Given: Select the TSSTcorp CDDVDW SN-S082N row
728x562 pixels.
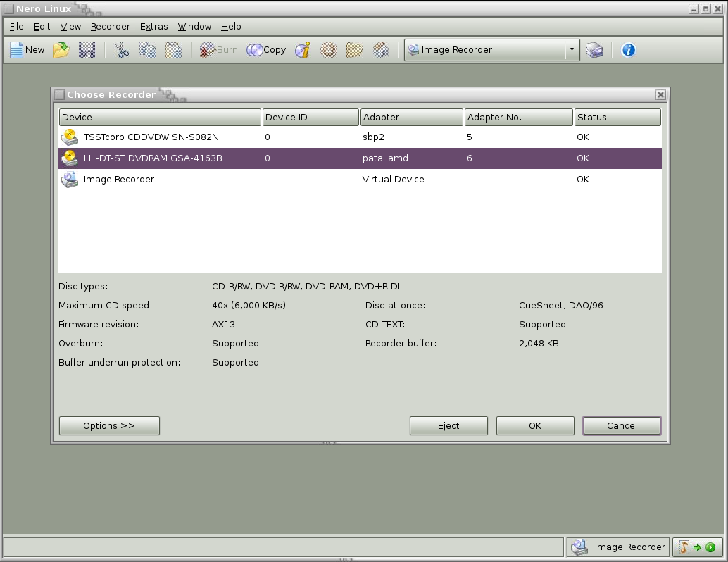Looking at the screenshot, I should (360, 137).
